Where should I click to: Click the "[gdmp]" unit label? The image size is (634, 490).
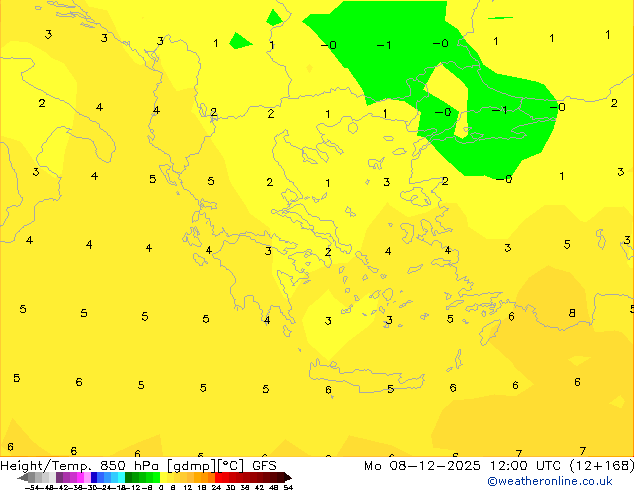point(192,466)
